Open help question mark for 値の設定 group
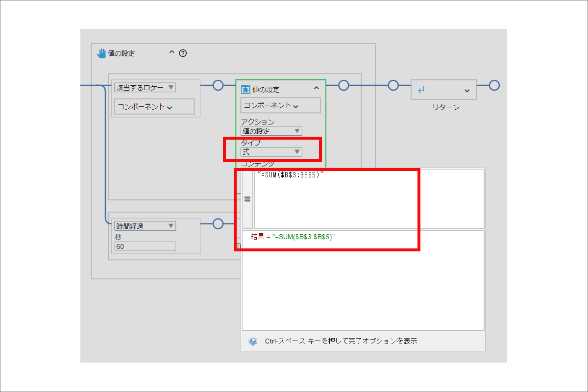The width and height of the screenshot is (588, 392). click(183, 53)
